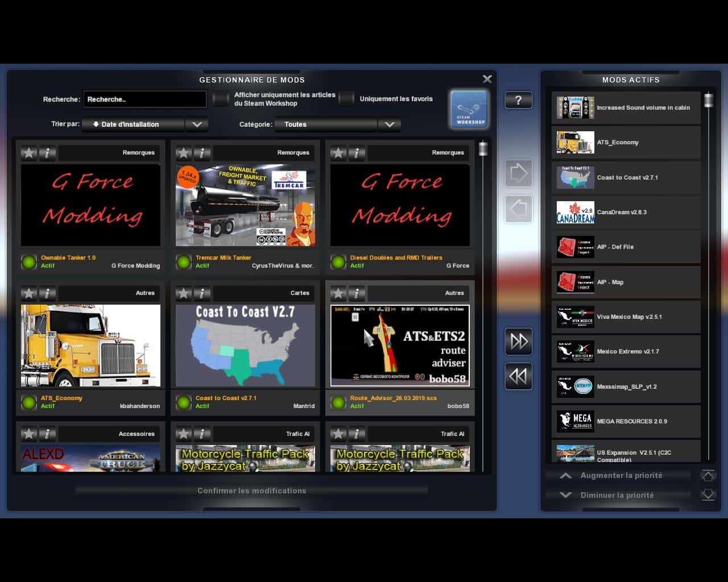The width and height of the screenshot is (728, 582).
Task: Click the mod list vertical scrollbar handle
Action: point(483,149)
